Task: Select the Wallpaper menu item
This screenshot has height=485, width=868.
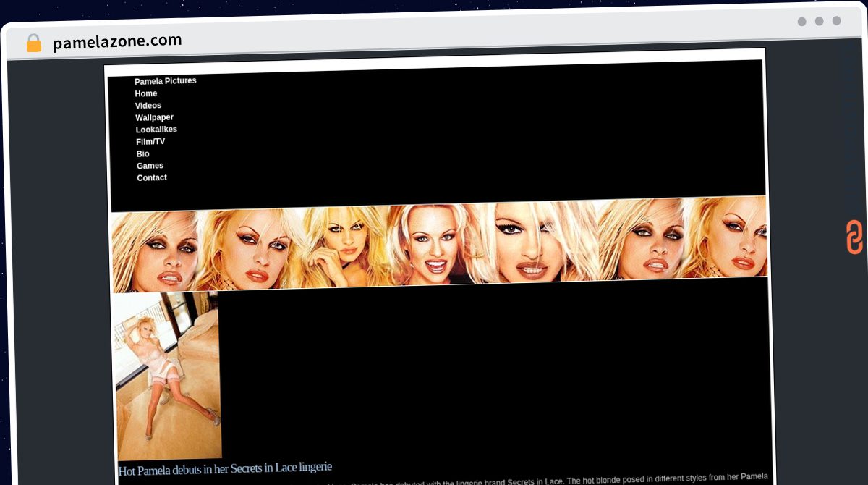Action: point(154,117)
